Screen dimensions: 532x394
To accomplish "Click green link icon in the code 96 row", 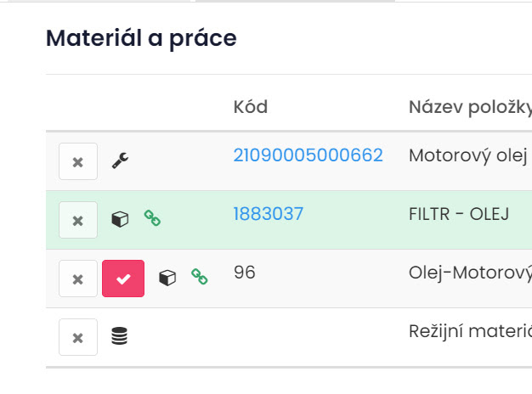I will pyautogui.click(x=200, y=277).
